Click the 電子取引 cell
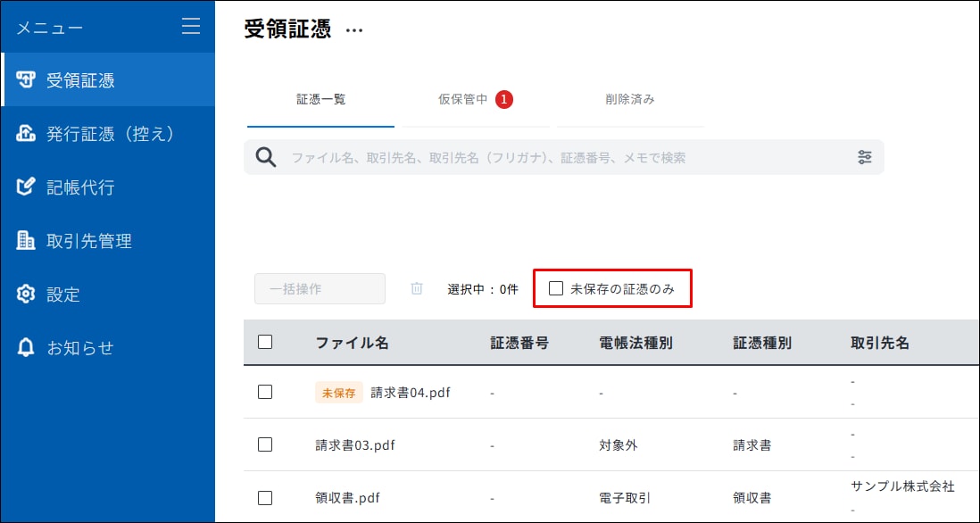Viewport: 980px width, 523px height. click(x=625, y=498)
